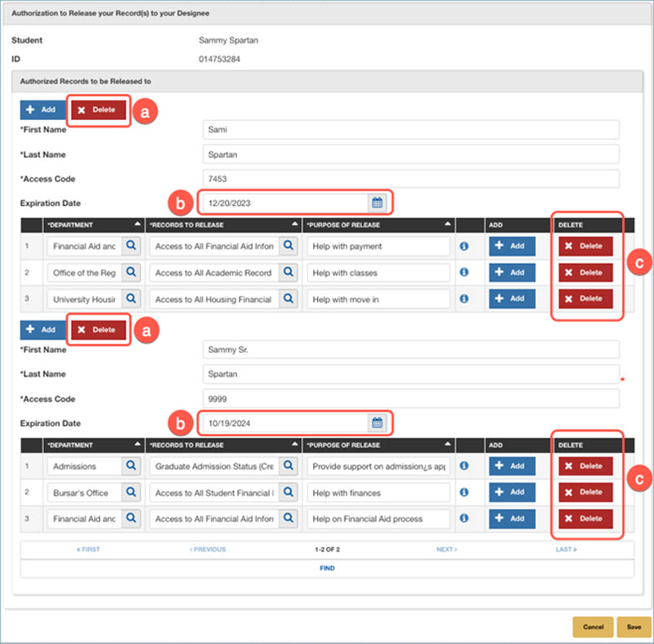Screen dimensions: 654x644
Task: Click the info icon in the Admissions row
Action: pos(464,466)
